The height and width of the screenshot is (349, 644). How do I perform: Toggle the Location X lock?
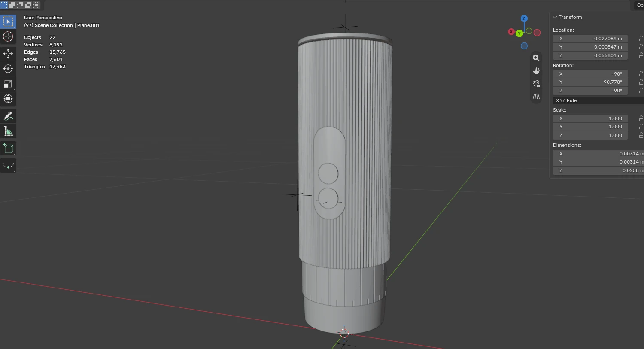click(641, 39)
